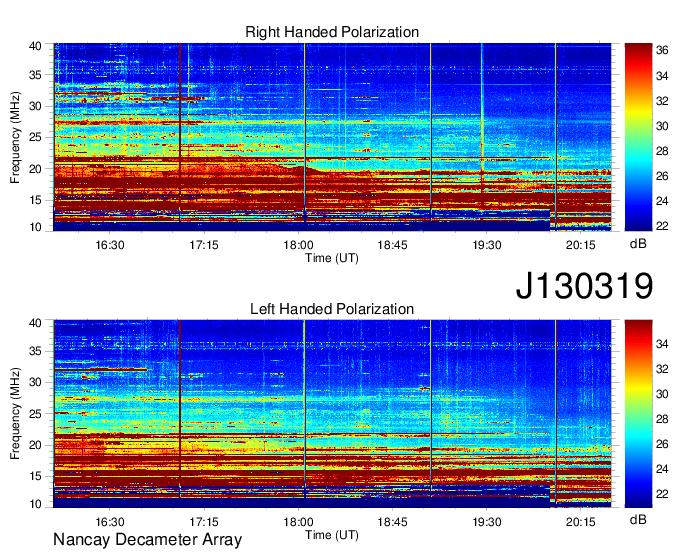Click the 20:15 time tick of the left-handed plot
Viewport: 680px width, 552px height.
click(581, 522)
